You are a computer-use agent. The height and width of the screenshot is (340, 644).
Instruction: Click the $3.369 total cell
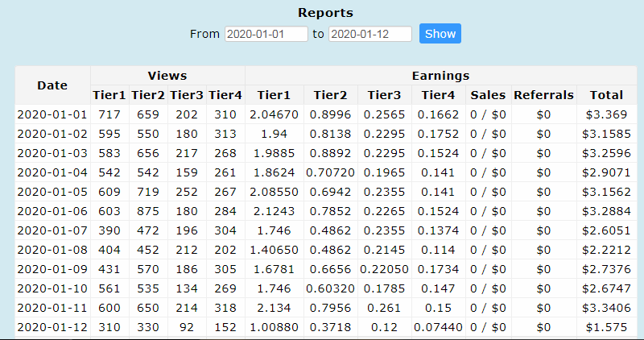607,114
